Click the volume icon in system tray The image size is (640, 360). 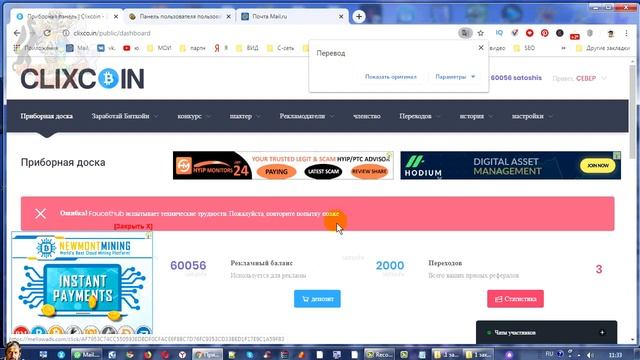point(589,354)
